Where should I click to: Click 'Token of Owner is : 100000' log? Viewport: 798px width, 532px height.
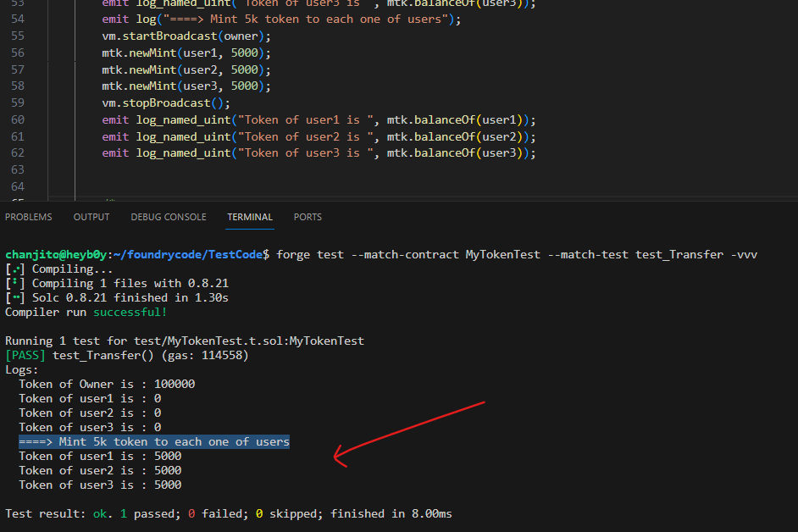click(107, 384)
